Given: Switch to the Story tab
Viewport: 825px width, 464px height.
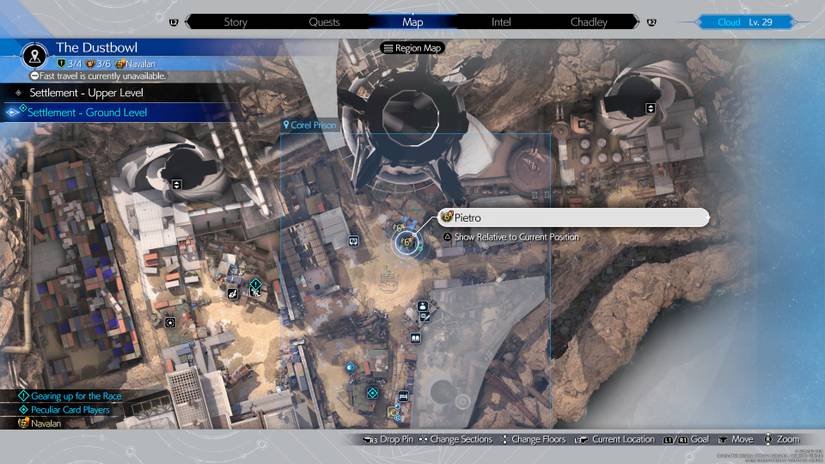Looking at the screenshot, I should 235,22.
